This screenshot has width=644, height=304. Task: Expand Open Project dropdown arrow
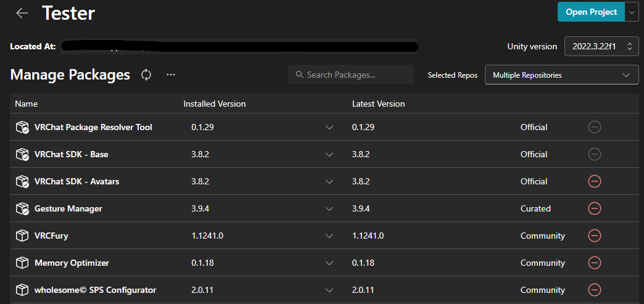tap(631, 12)
